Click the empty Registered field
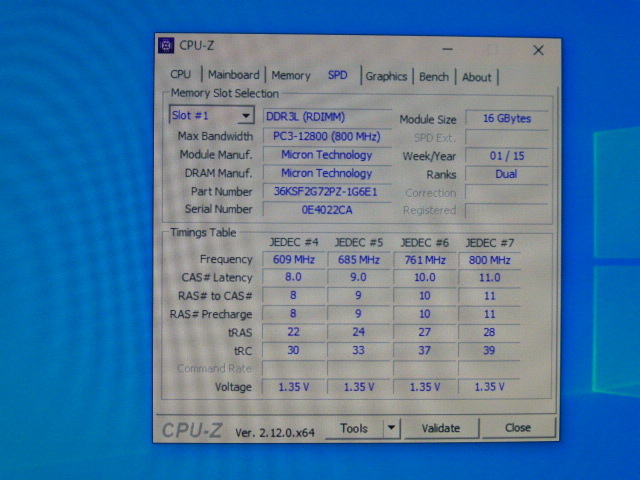 (x=507, y=211)
